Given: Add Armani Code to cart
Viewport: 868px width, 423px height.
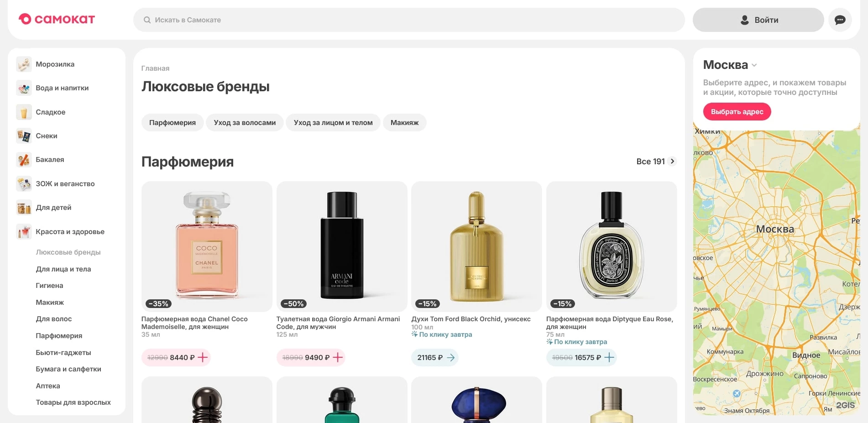Looking at the screenshot, I should point(338,357).
